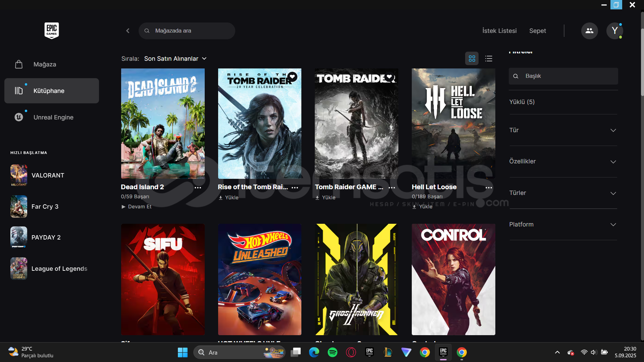Image resolution: width=644 pixels, height=362 pixels.
Task: Open the Dead Island 2 cover
Action: (x=163, y=123)
